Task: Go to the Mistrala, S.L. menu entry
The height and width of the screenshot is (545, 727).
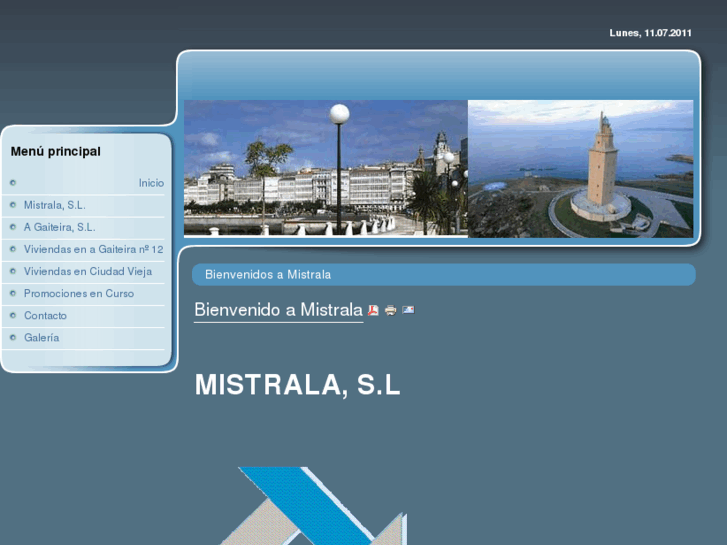Action: pos(55,205)
